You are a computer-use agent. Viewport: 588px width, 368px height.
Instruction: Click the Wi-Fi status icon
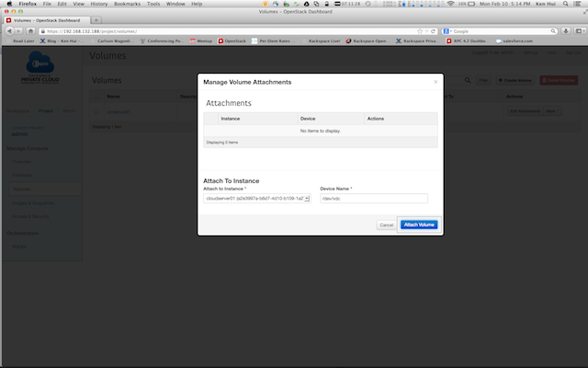(x=450, y=4)
